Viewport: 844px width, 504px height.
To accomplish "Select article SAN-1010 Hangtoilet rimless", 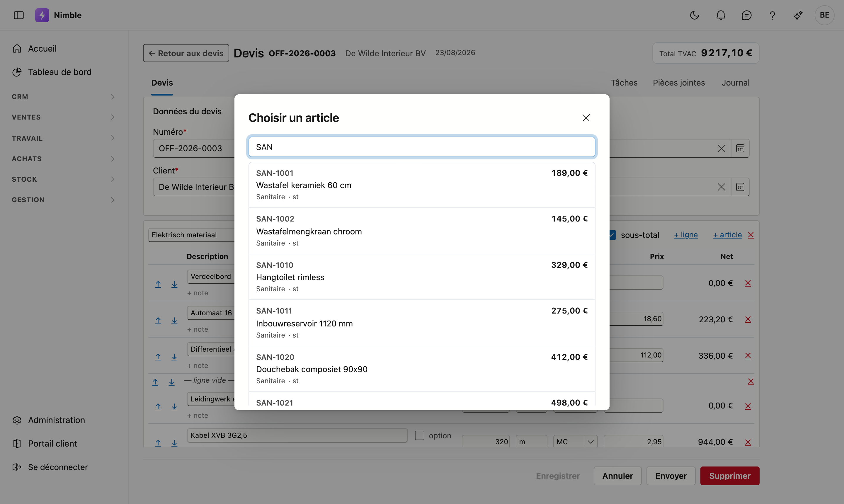I will [x=421, y=277].
